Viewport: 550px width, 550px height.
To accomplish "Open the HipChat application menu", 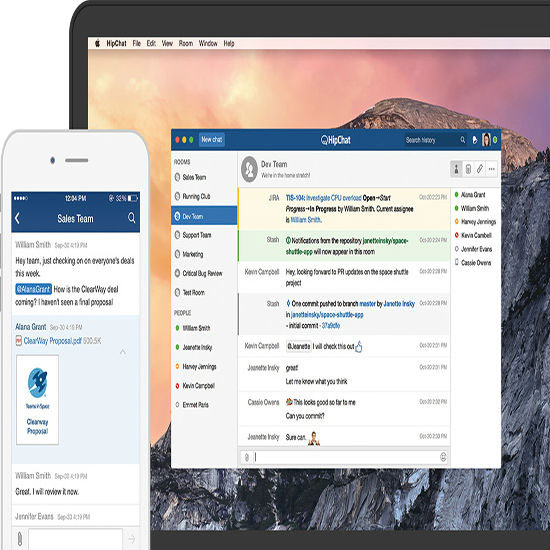I will pos(116,43).
